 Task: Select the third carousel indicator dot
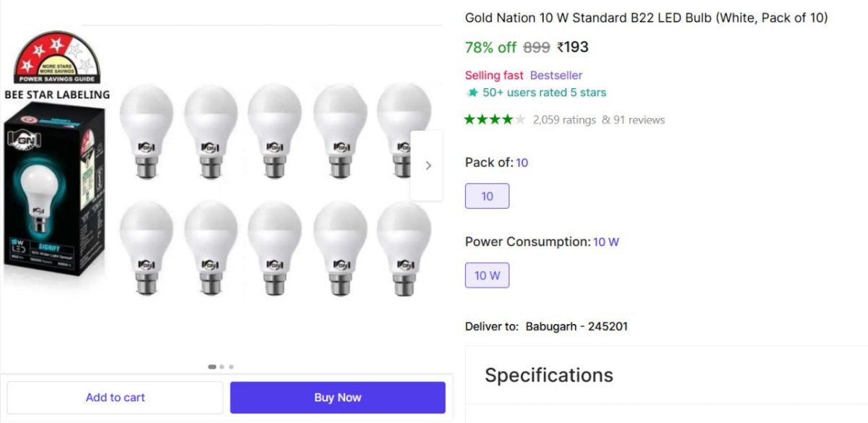231,367
